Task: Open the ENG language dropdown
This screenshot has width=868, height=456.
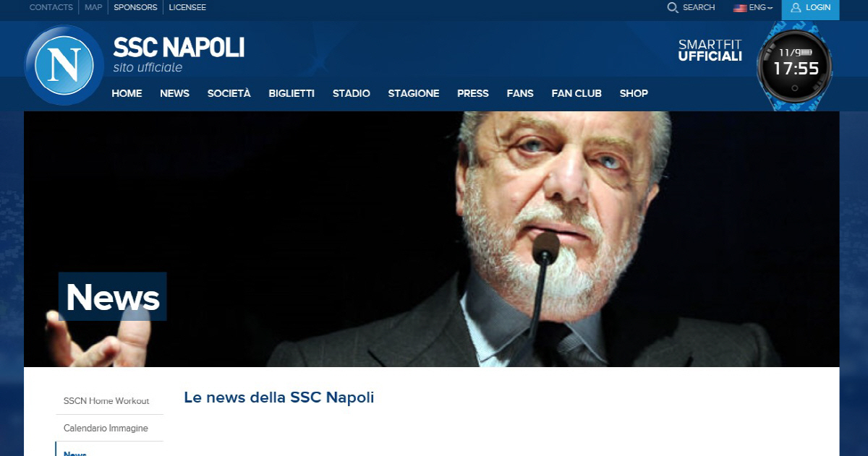Action: pos(760,7)
